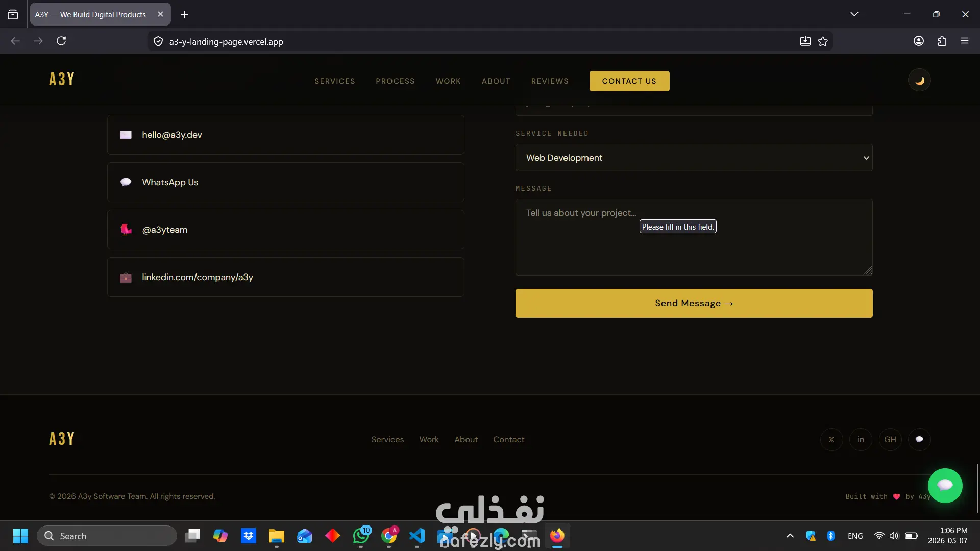List all tabs with the chevron

pos(854,14)
